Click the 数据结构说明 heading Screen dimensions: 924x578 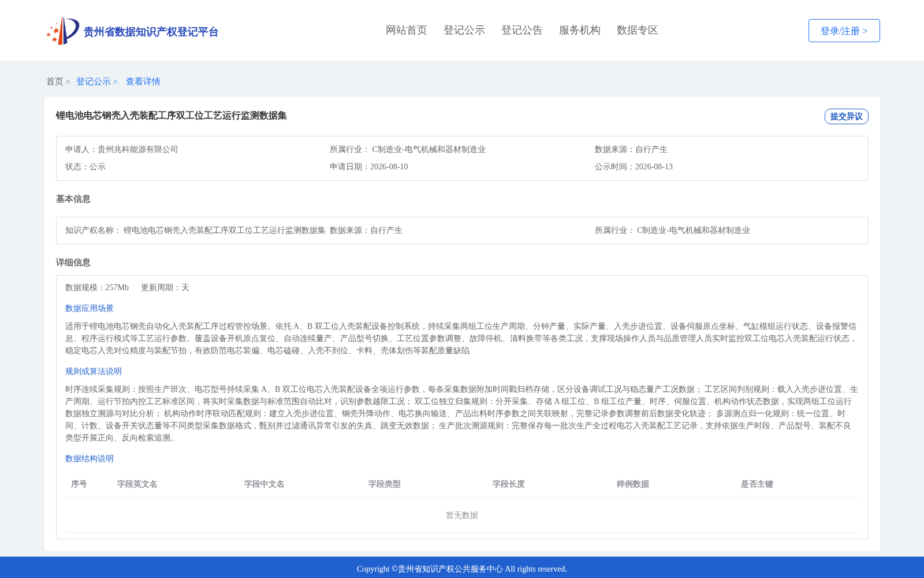(x=90, y=458)
